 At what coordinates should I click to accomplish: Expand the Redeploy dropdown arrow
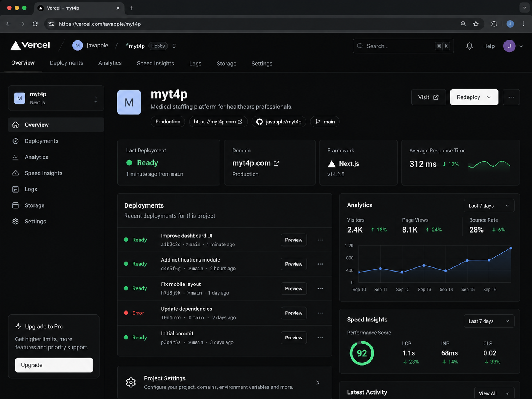(x=489, y=97)
